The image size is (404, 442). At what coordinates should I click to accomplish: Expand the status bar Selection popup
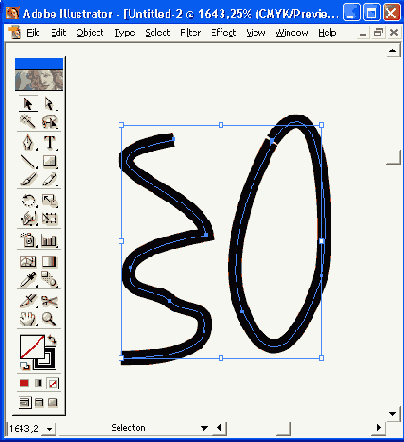pos(204,428)
